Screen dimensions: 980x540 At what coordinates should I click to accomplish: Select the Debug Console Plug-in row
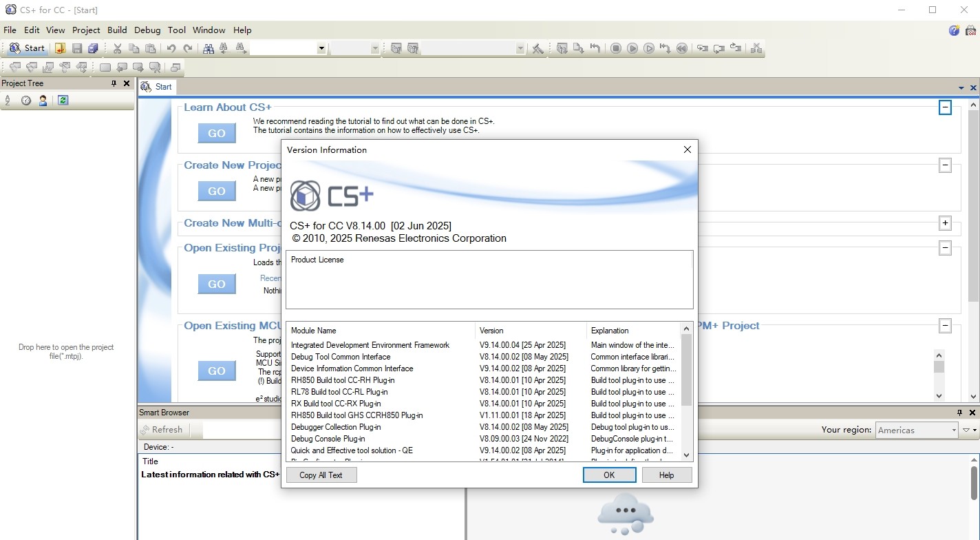pos(328,439)
